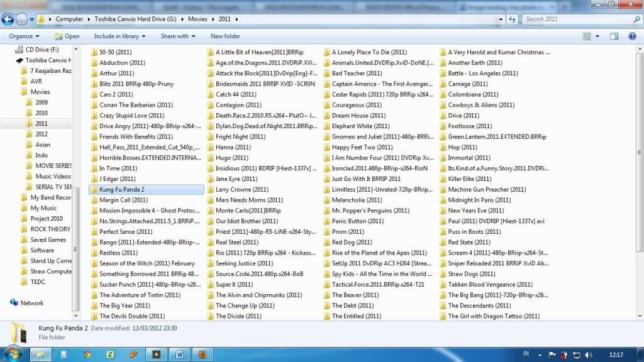Screen dimensions: 644x362
Task: Select the Drive (2011) folder icon
Action: 443,116
